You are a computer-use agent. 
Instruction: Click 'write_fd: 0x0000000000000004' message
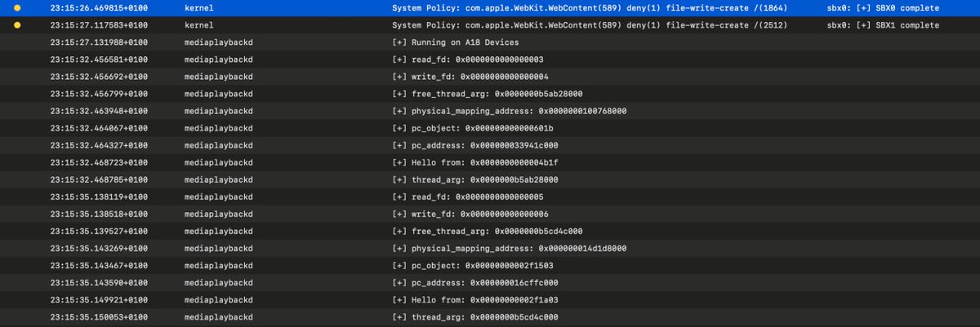tap(470, 77)
